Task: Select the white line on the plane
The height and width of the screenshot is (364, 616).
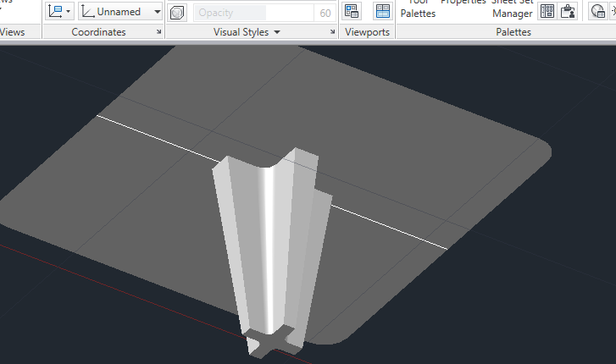Action: coord(153,135)
